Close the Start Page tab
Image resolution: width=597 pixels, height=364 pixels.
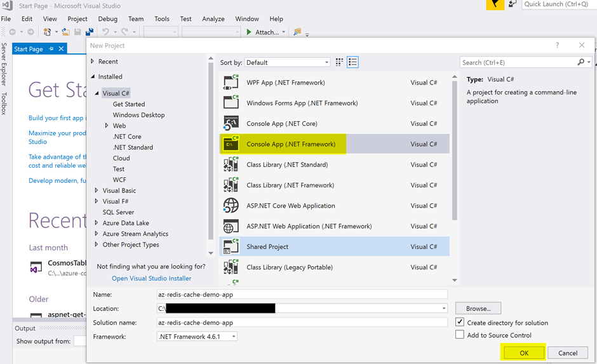pyautogui.click(x=61, y=49)
